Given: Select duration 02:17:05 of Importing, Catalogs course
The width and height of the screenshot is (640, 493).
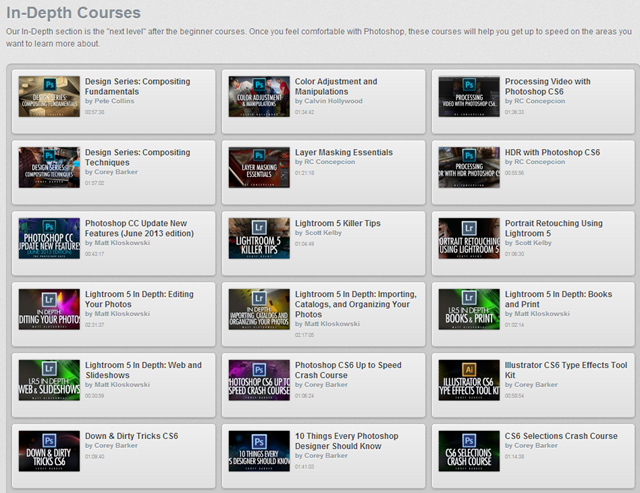Looking at the screenshot, I should [304, 335].
